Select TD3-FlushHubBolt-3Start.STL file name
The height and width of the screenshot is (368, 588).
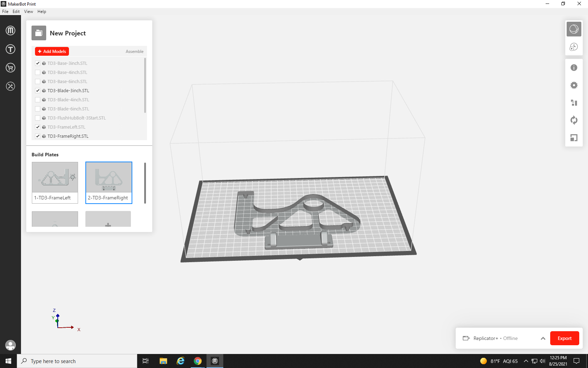77,118
